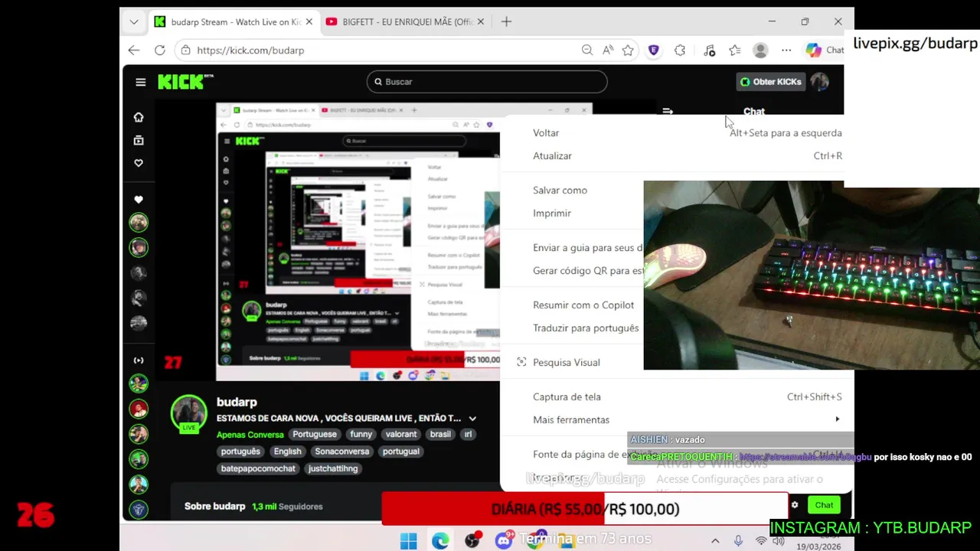Click the irl tag
This screenshot has width=980, height=551.
(468, 434)
